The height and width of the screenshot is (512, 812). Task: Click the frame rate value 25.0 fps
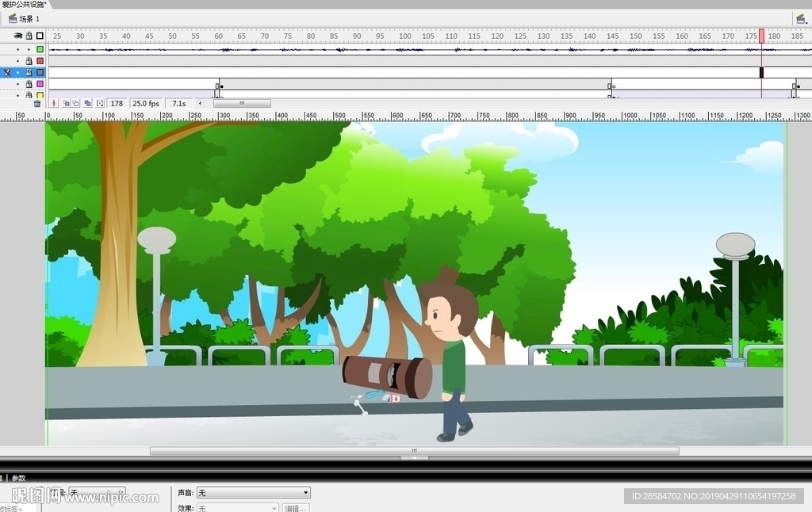(146, 104)
